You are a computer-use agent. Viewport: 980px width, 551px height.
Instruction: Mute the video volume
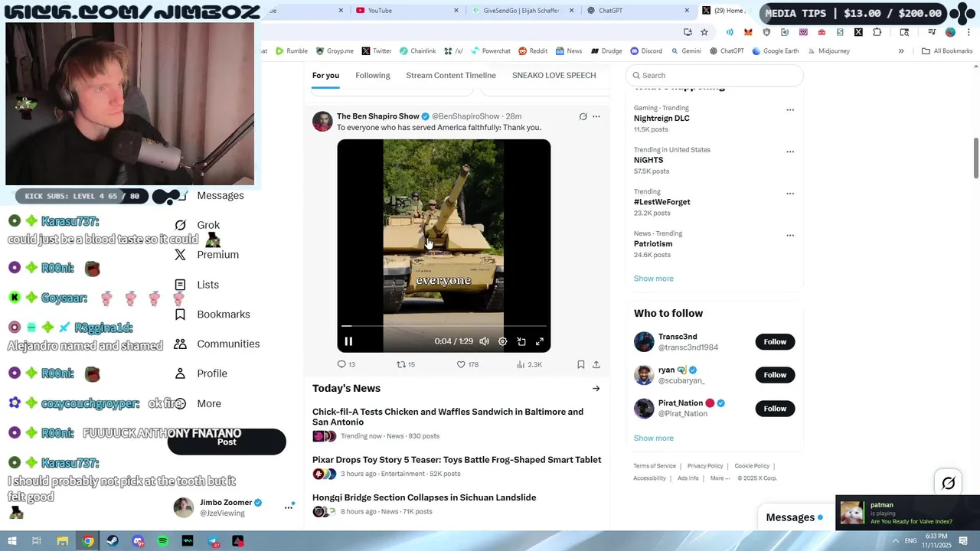coord(484,341)
